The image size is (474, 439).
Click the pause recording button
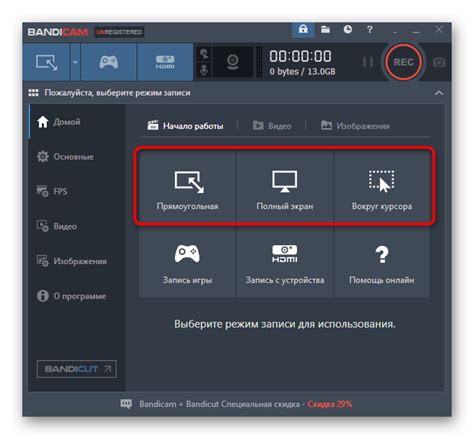368,62
